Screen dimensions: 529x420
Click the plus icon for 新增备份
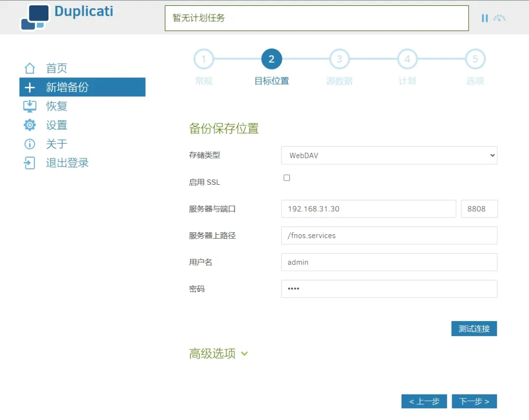pyautogui.click(x=30, y=88)
